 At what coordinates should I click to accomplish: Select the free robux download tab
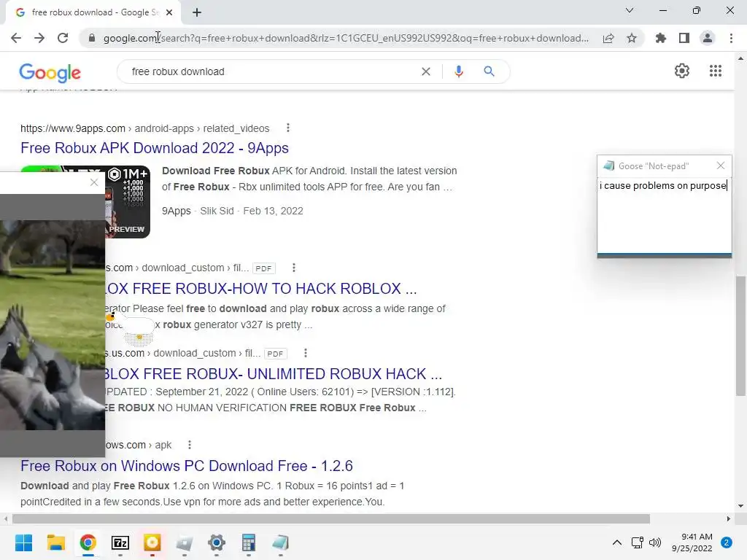[93, 12]
